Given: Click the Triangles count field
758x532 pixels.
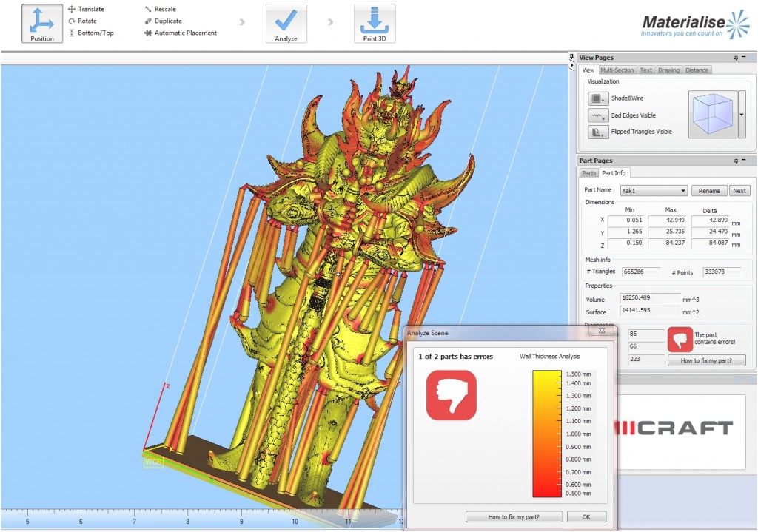Looking at the screenshot, I should [x=641, y=272].
